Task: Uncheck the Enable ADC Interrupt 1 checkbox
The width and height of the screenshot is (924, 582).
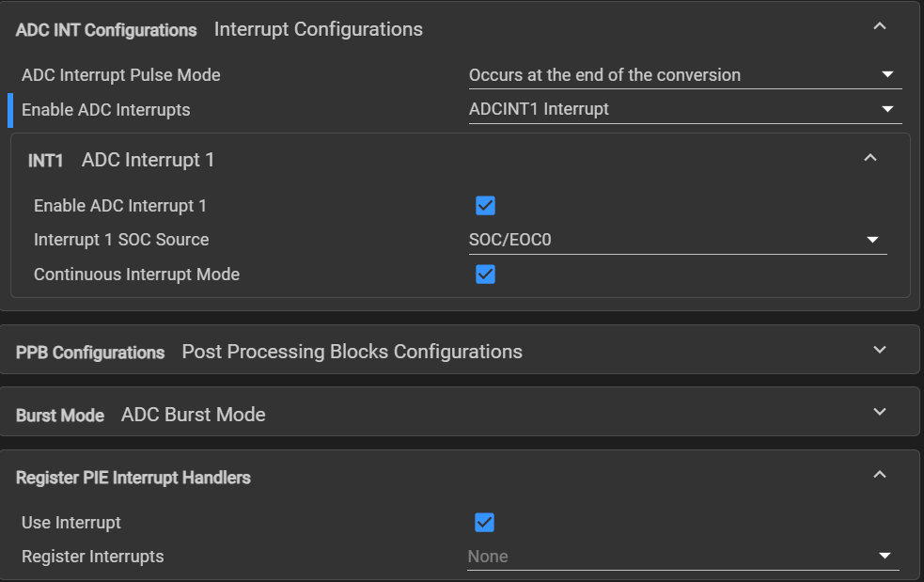Action: point(485,206)
